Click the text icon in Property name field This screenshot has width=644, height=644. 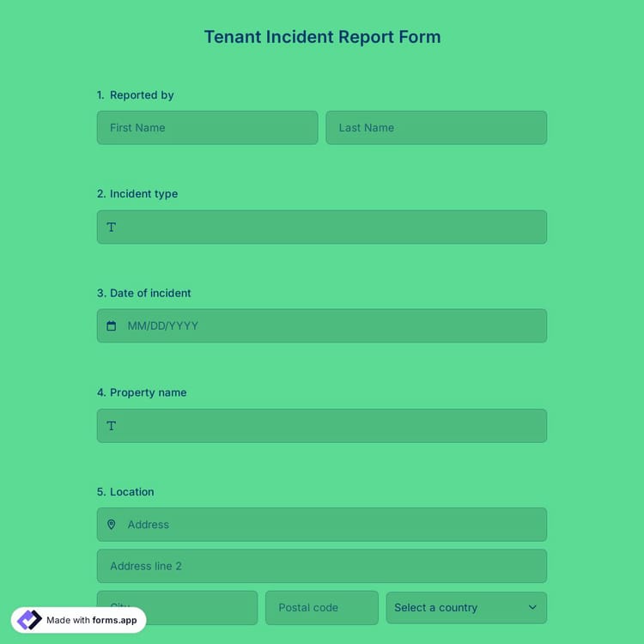[111, 426]
